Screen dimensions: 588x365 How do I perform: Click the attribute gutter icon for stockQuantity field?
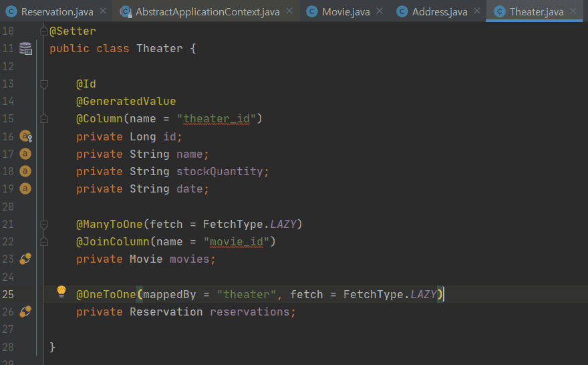tap(25, 171)
